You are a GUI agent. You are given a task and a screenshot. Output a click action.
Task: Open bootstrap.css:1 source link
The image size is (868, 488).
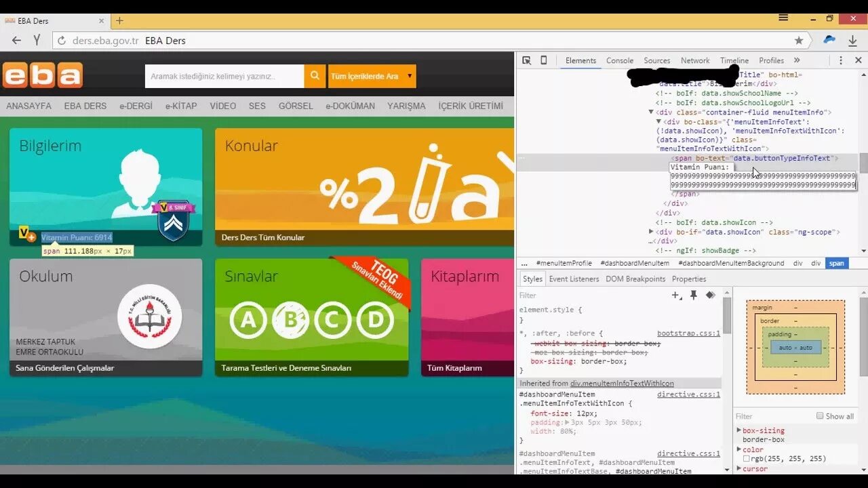point(688,333)
